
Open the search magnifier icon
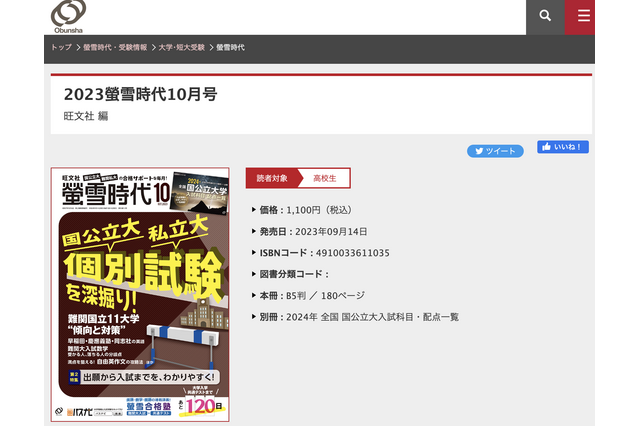coord(545,16)
